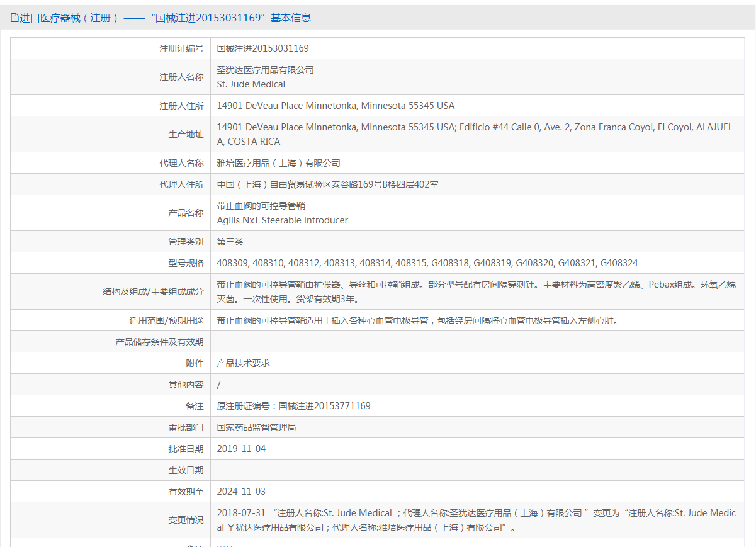Click the 适用范围/预期用途 row label

tap(166, 320)
